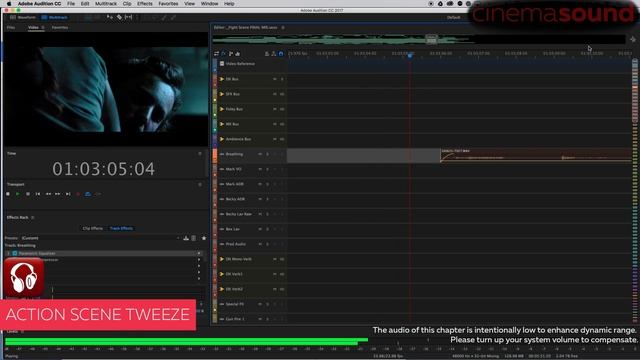
Task: Click the Breathing track audio clip
Action: click(536, 155)
